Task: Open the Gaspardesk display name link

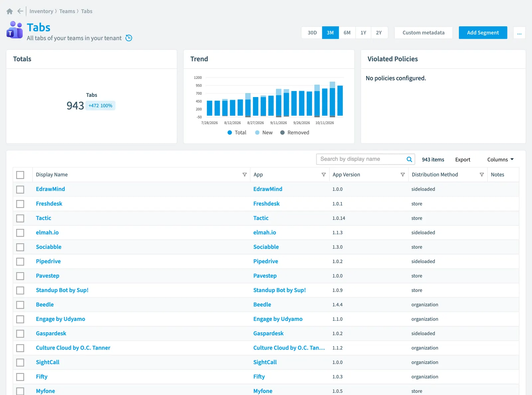Action: click(x=51, y=333)
